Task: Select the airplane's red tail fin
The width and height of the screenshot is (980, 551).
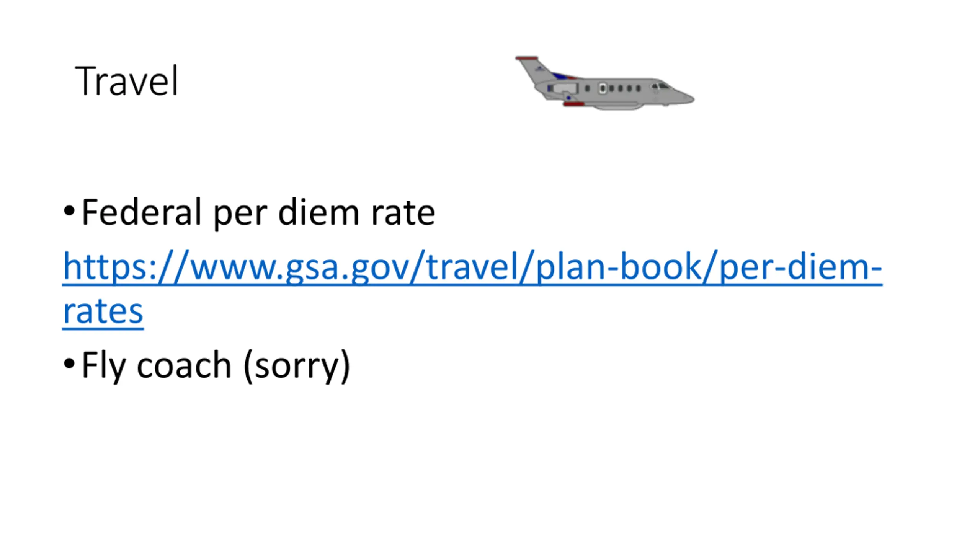Action: (x=527, y=59)
